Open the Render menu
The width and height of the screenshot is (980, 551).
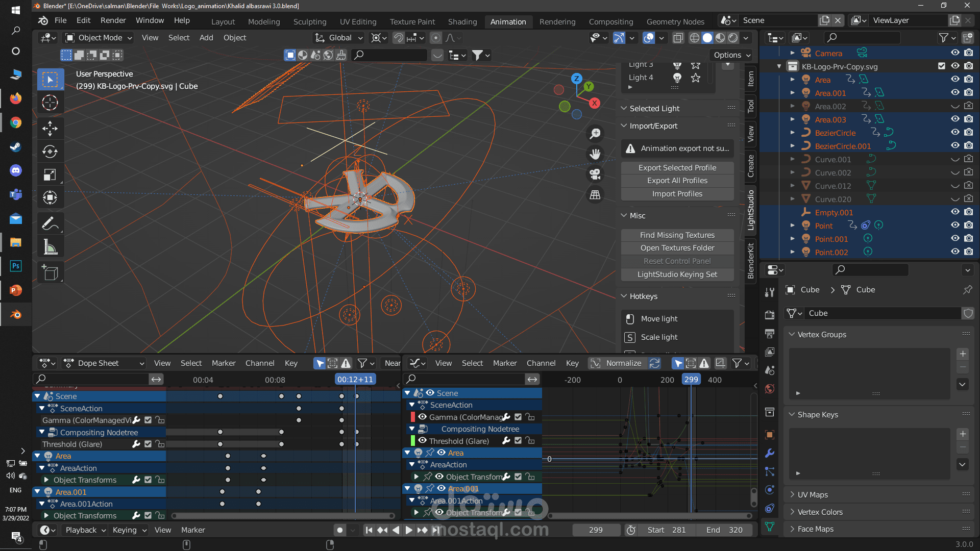point(113,20)
